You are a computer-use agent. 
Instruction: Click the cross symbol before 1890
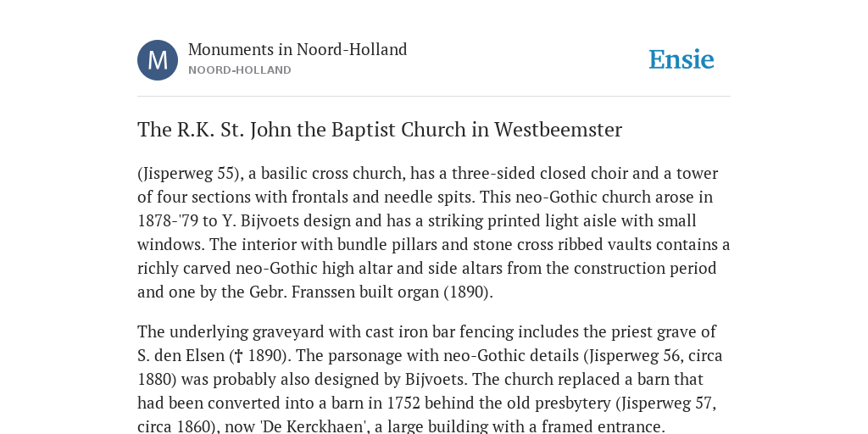coord(239,356)
